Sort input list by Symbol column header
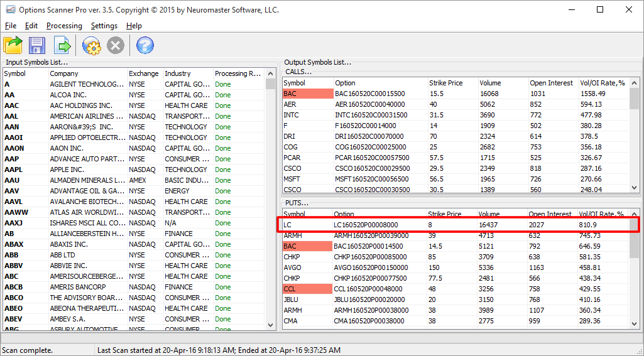 (26, 73)
